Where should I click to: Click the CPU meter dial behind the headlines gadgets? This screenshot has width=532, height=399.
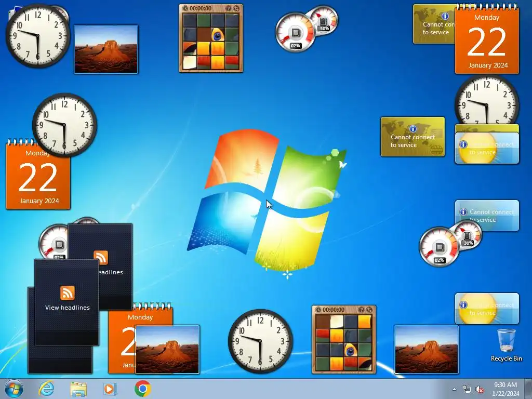tap(54, 241)
